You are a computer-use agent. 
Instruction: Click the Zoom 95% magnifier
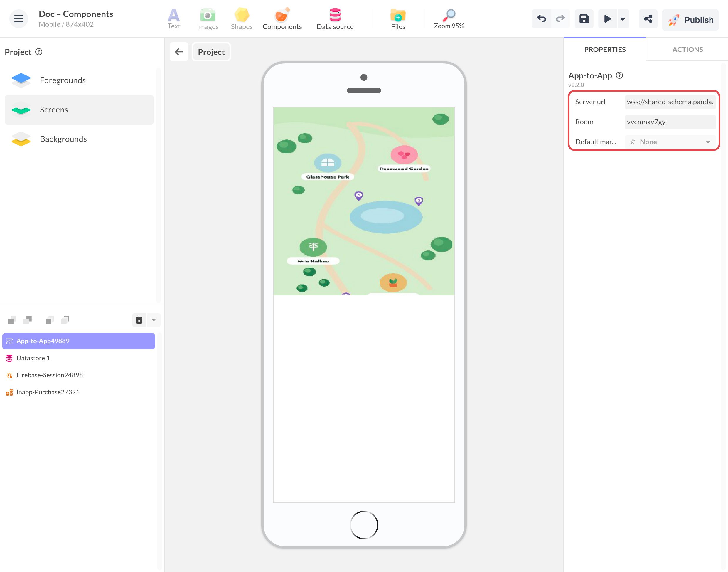click(x=449, y=19)
